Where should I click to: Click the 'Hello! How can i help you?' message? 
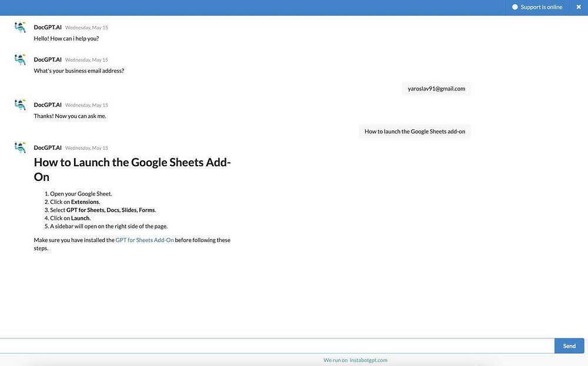(66, 39)
